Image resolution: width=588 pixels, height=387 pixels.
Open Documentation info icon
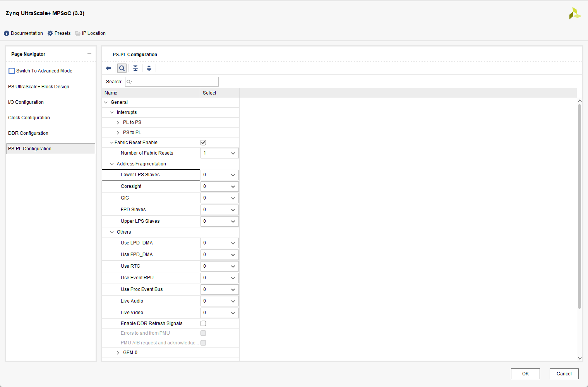click(7, 33)
